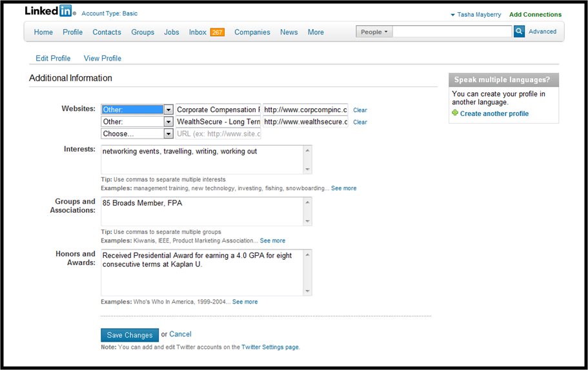This screenshot has height=370, width=588.
Task: Open the Jobs menu
Action: [x=172, y=32]
